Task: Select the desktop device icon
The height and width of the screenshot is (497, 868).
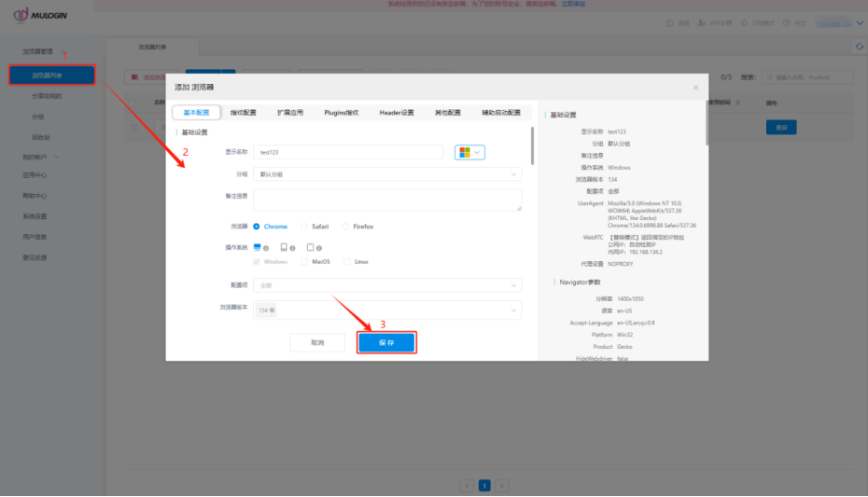Action: click(258, 247)
